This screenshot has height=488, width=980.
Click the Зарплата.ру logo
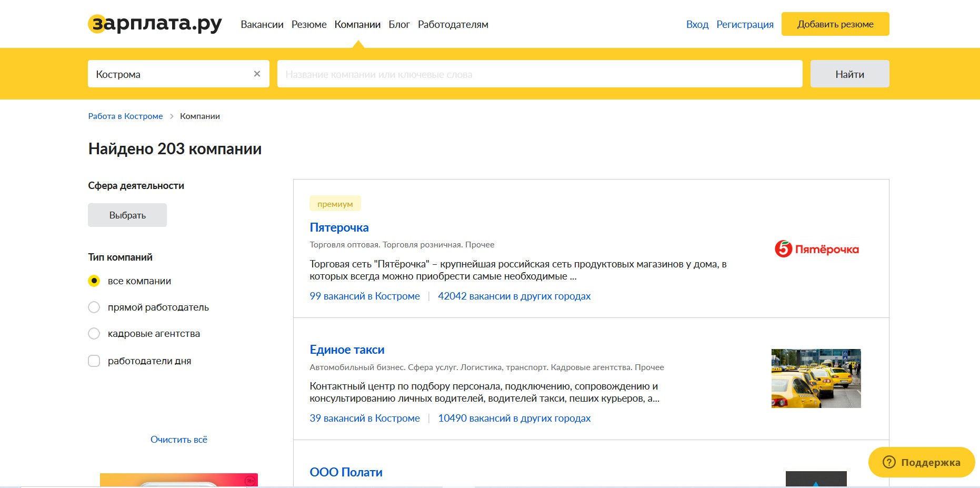155,24
